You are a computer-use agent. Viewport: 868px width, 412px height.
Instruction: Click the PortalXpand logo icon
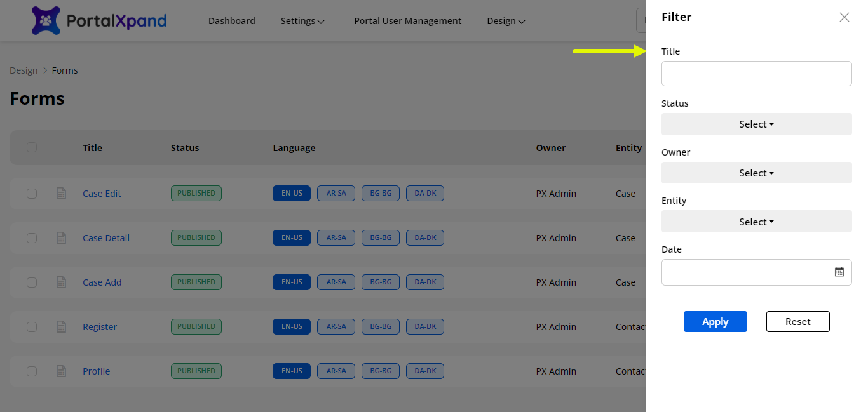click(x=46, y=20)
